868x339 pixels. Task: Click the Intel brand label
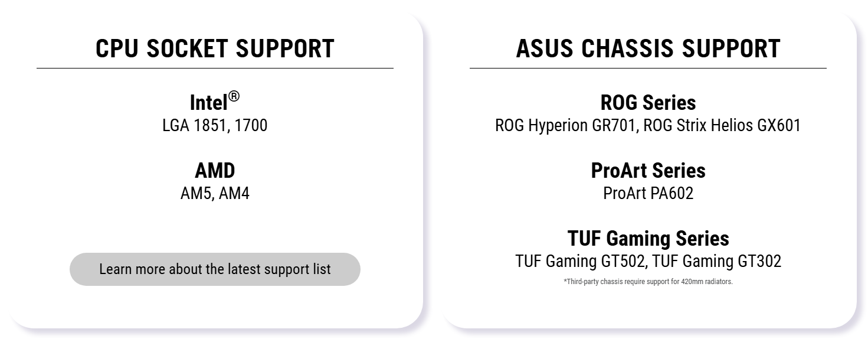tap(208, 103)
